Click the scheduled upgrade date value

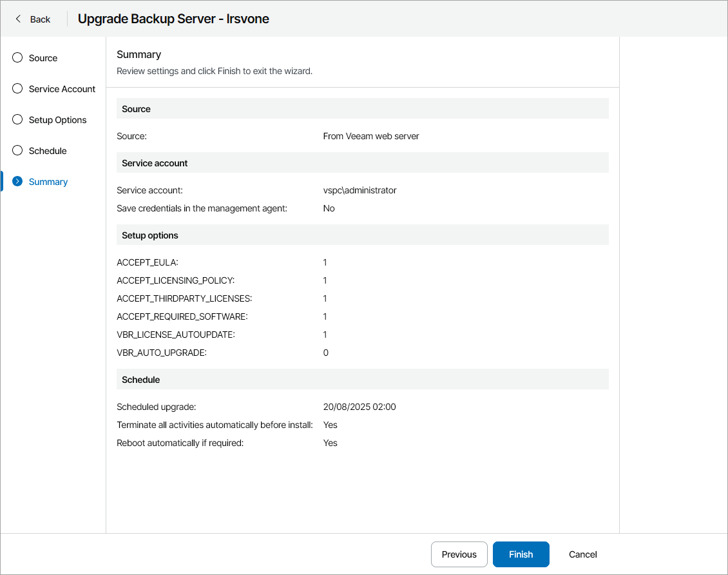point(359,407)
